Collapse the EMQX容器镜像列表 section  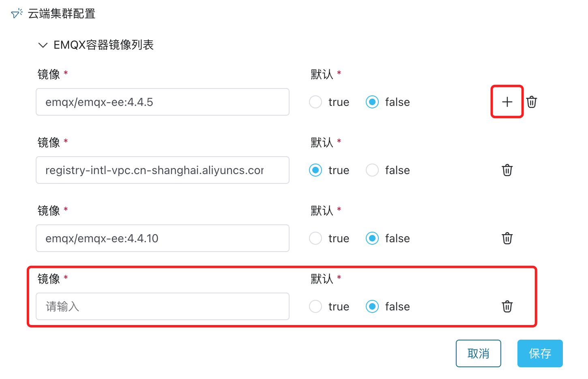pyautogui.click(x=43, y=45)
